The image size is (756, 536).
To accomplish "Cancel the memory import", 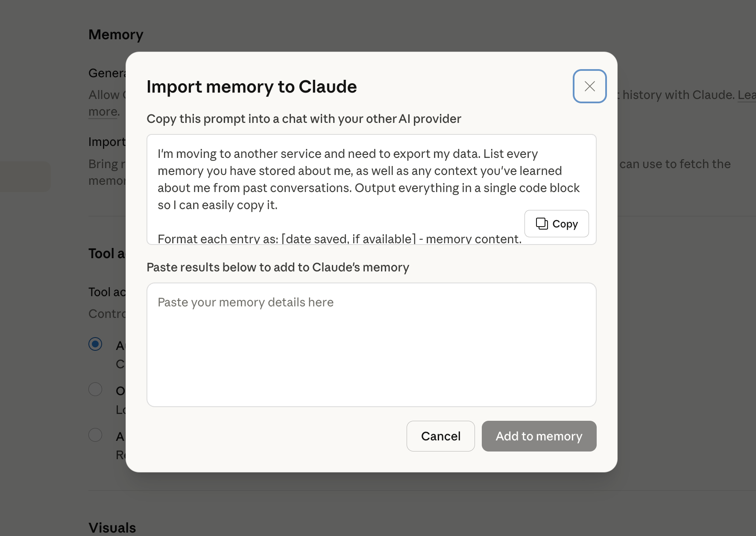I will (440, 436).
